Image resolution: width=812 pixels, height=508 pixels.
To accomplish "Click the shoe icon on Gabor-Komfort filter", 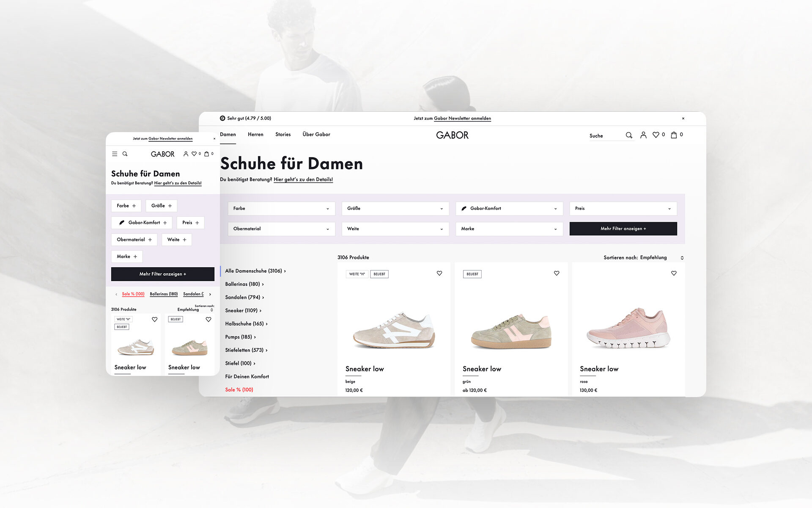I will click(x=464, y=208).
